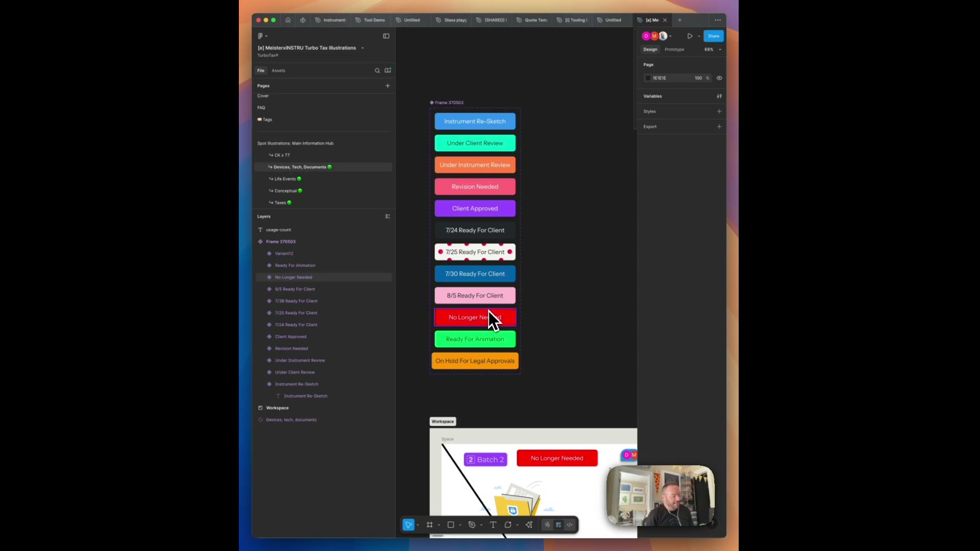Open a new tab with plus

[x=679, y=20]
